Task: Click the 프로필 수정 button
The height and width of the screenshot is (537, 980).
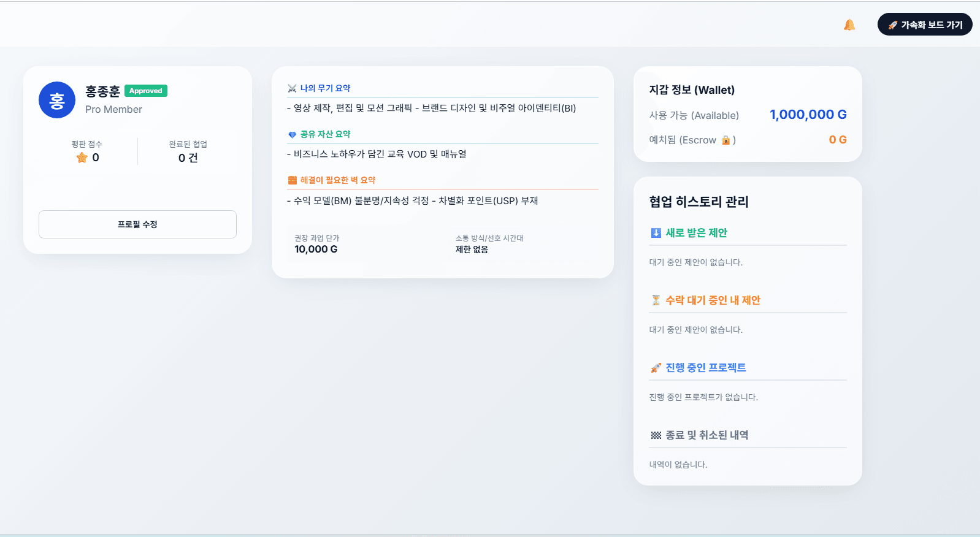Action: click(x=137, y=224)
